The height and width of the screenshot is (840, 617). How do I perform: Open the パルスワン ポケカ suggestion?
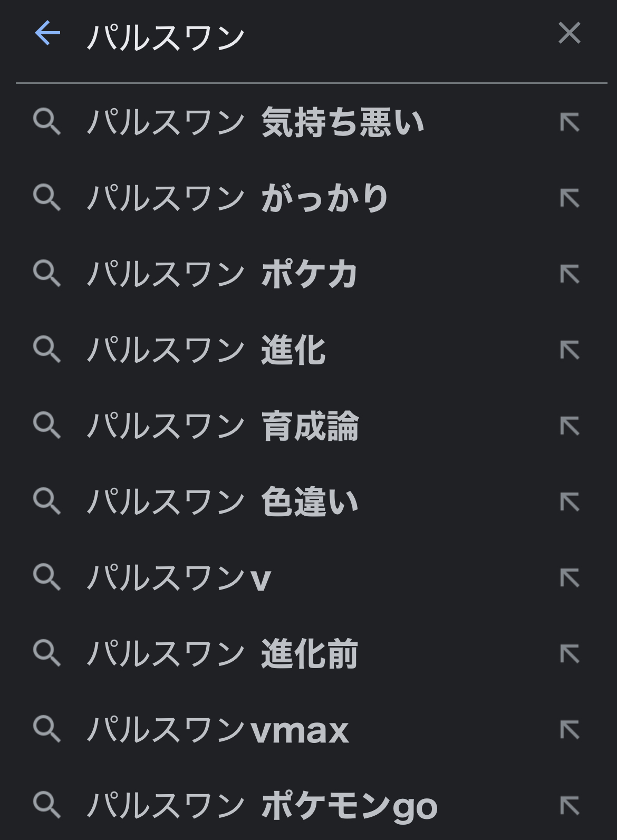tap(223, 274)
